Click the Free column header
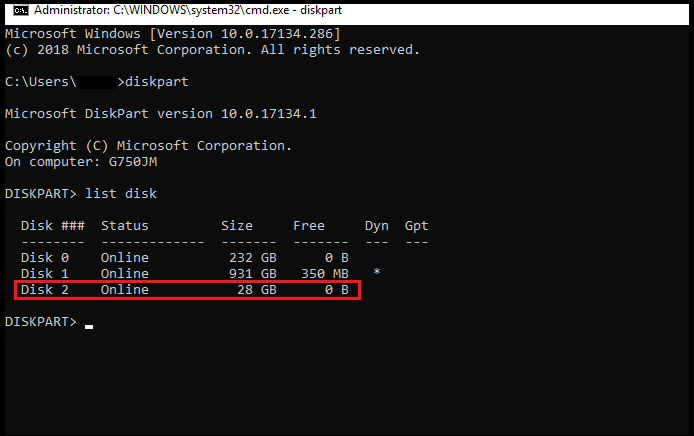Screen dimensions: 694x436 tap(309, 225)
